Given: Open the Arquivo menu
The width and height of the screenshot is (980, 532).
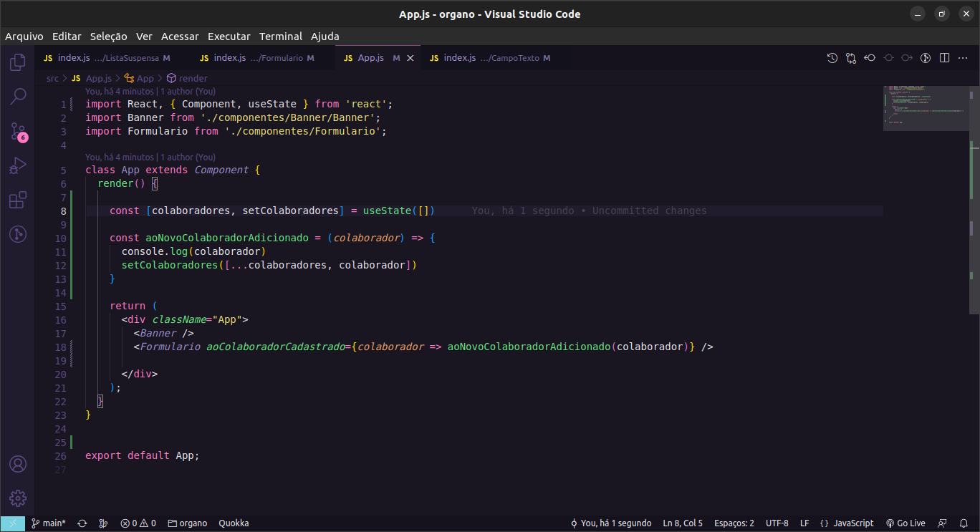Looking at the screenshot, I should click(24, 36).
